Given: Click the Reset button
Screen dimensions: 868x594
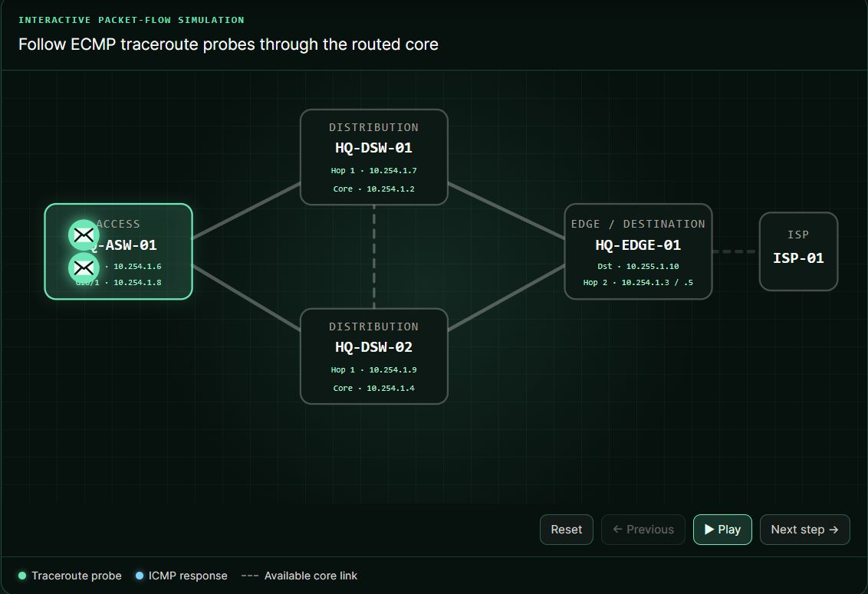Looking at the screenshot, I should point(567,529).
